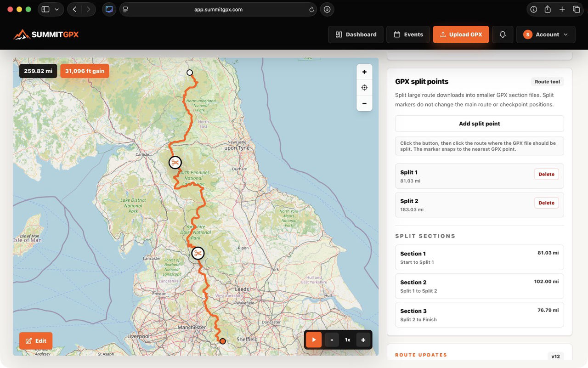Click the orange route finish marker
Viewport: 588px width, 368px height.
(x=222, y=341)
